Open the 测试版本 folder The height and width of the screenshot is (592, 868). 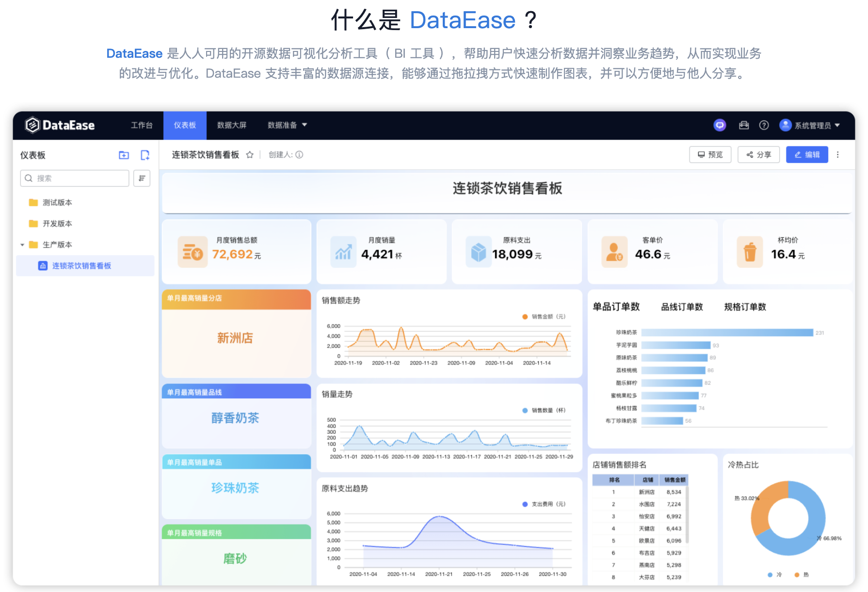tap(57, 202)
